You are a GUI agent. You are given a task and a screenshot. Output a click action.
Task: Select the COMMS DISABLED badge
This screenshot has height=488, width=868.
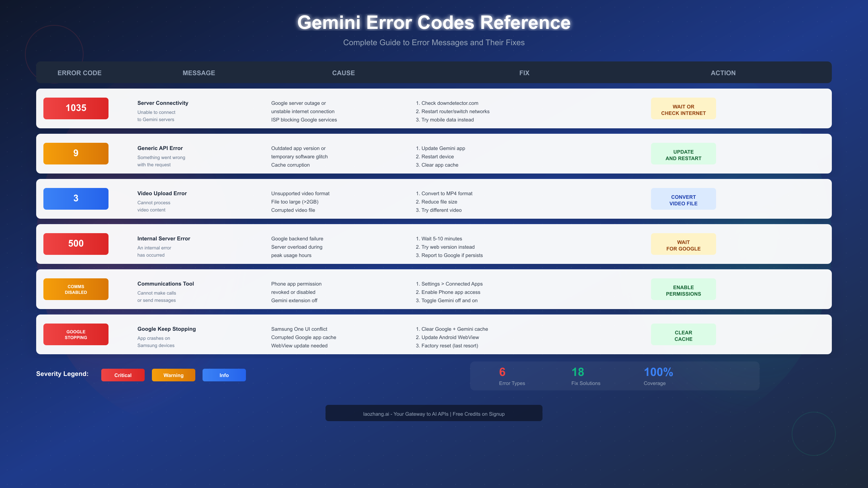pos(76,289)
